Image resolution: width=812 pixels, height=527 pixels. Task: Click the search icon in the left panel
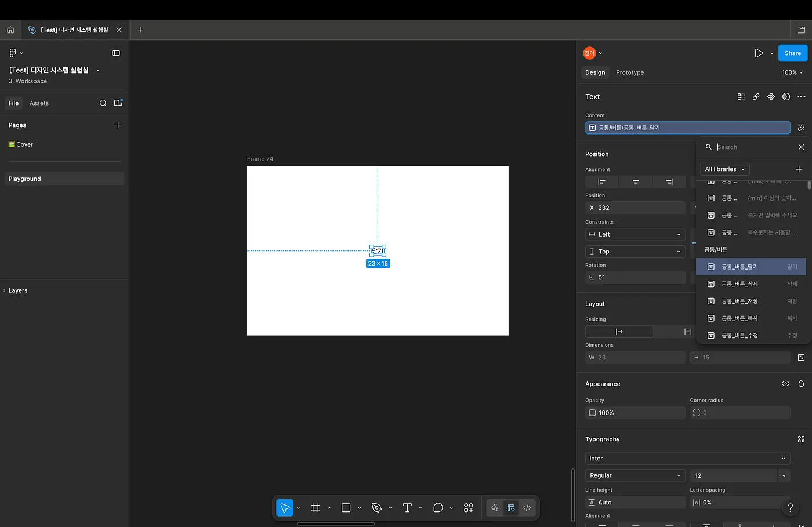(x=103, y=103)
